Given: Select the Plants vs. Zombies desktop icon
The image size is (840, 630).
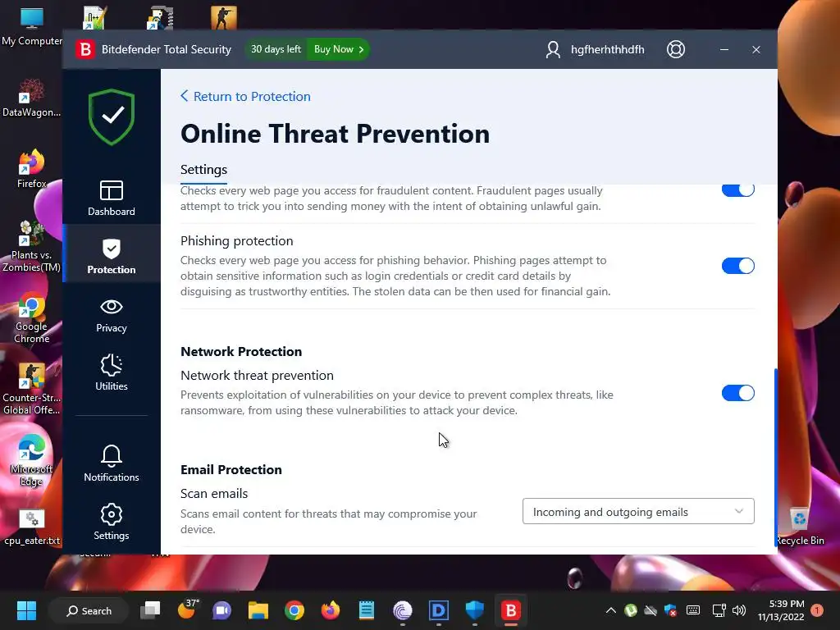Looking at the screenshot, I should click(x=32, y=246).
